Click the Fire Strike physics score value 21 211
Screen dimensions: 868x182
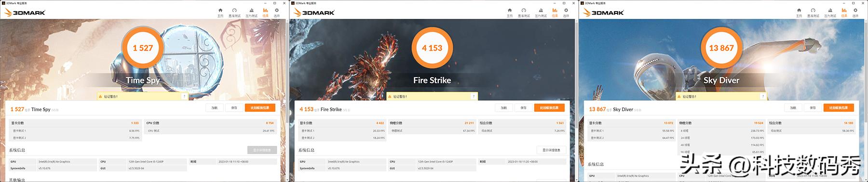(469, 123)
